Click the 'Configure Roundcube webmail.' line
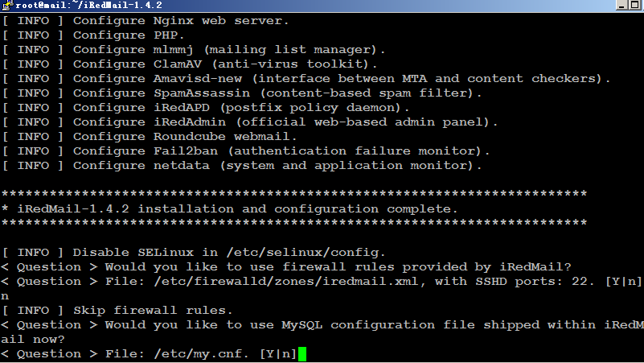The height and width of the screenshot is (363, 644). tap(150, 137)
